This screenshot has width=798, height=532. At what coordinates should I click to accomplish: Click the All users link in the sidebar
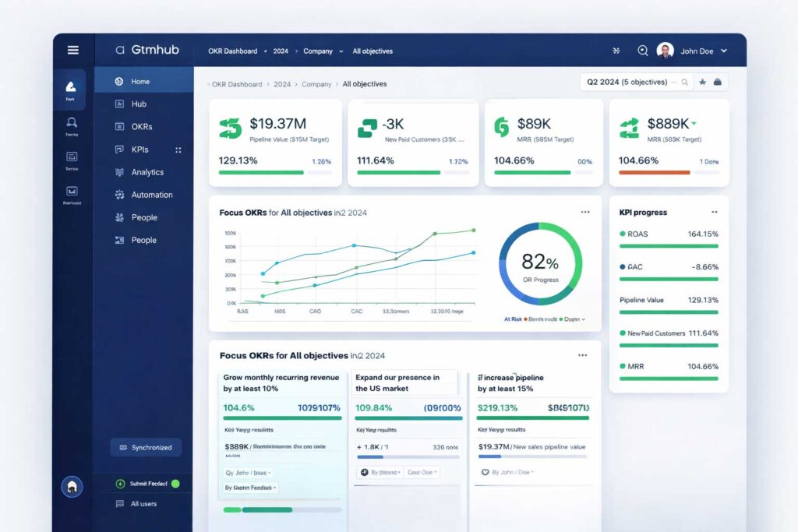click(145, 504)
